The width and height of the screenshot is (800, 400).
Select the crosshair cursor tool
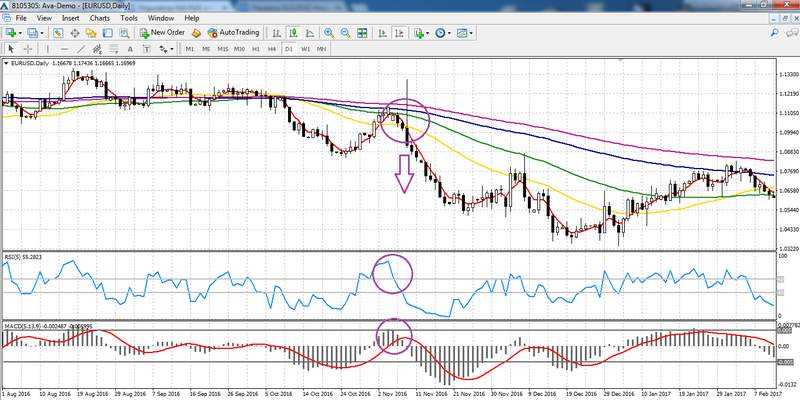tap(28, 48)
